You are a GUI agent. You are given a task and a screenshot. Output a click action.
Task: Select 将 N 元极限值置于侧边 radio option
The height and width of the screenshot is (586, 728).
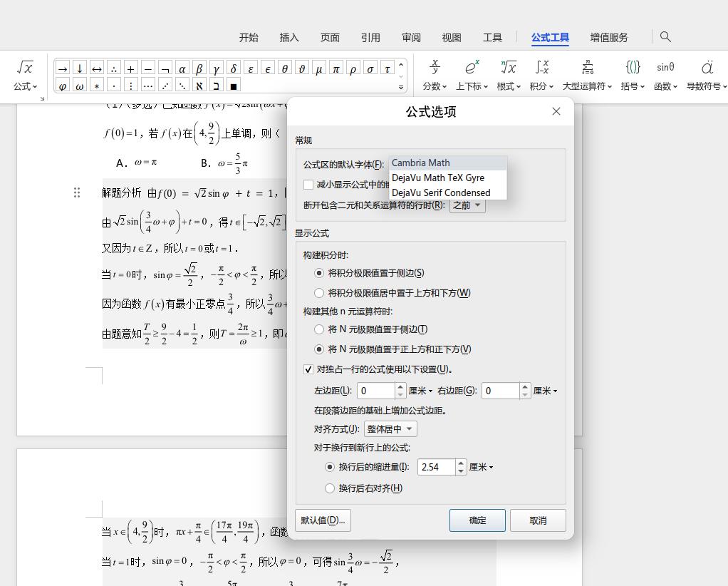319,329
